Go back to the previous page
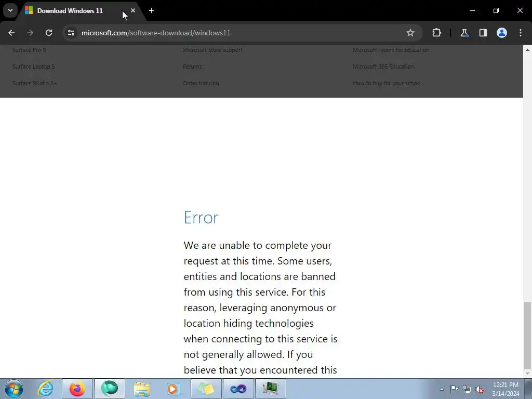 (x=11, y=33)
